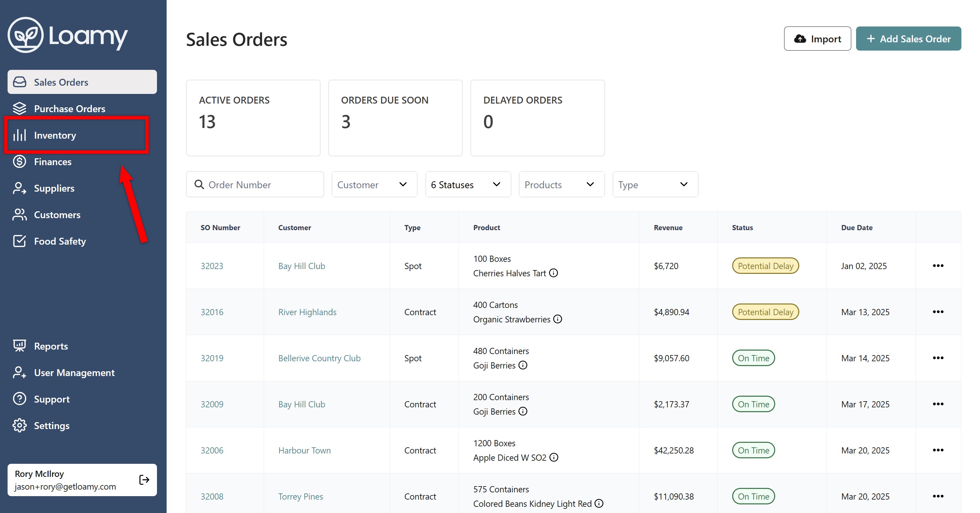
Task: Click the Import button
Action: (817, 39)
